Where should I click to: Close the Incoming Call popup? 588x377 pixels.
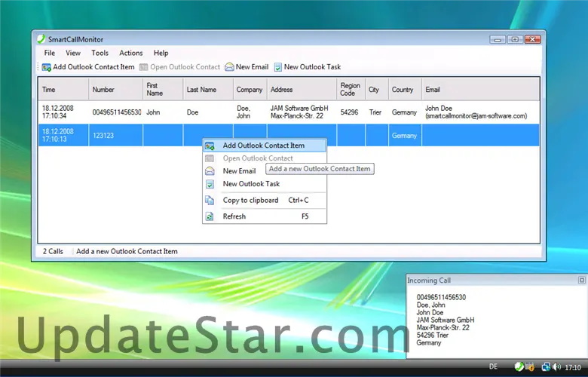(581, 280)
